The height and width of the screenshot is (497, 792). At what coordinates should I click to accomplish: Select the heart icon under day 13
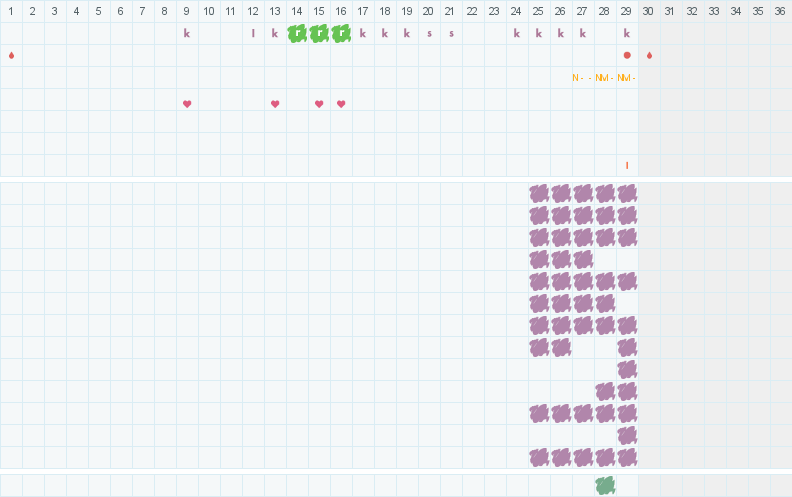(275, 104)
